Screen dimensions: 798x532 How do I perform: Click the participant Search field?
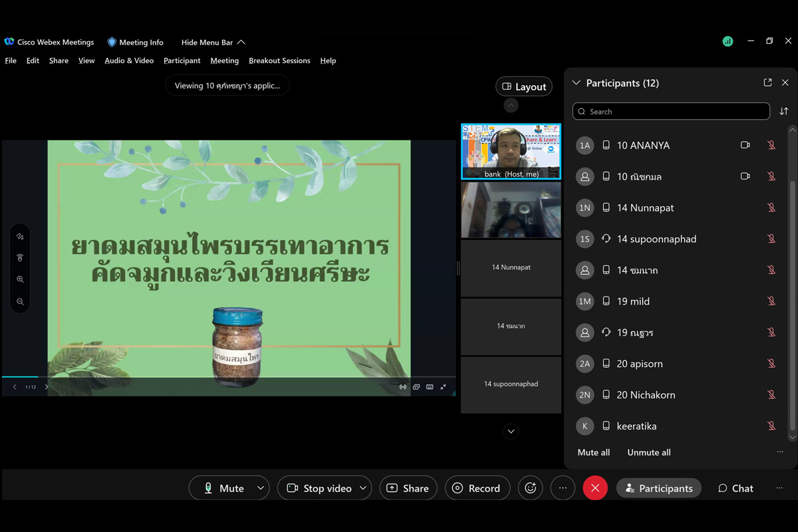click(671, 112)
